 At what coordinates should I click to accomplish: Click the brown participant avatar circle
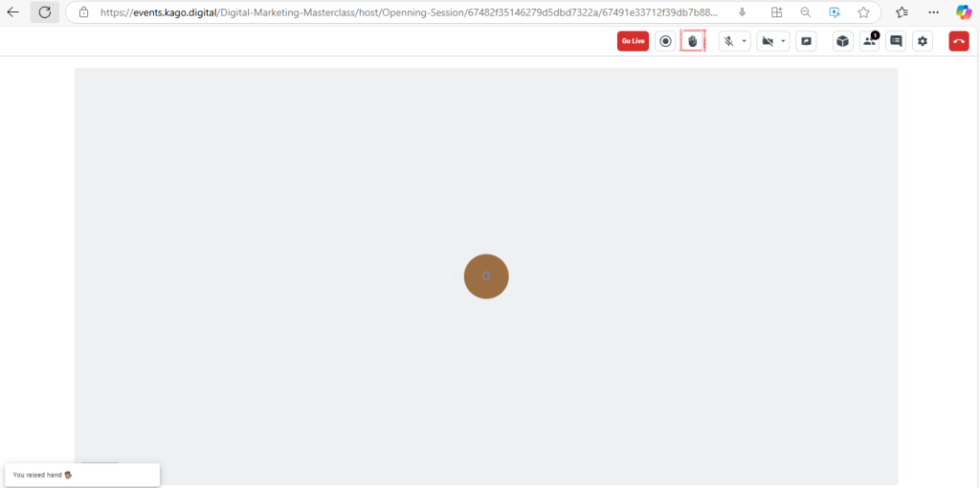(x=486, y=277)
